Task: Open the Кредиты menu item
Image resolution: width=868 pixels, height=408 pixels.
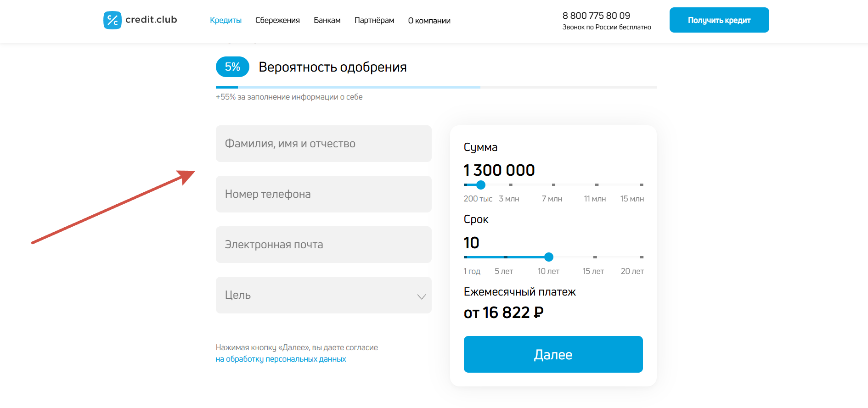Action: coord(225,21)
